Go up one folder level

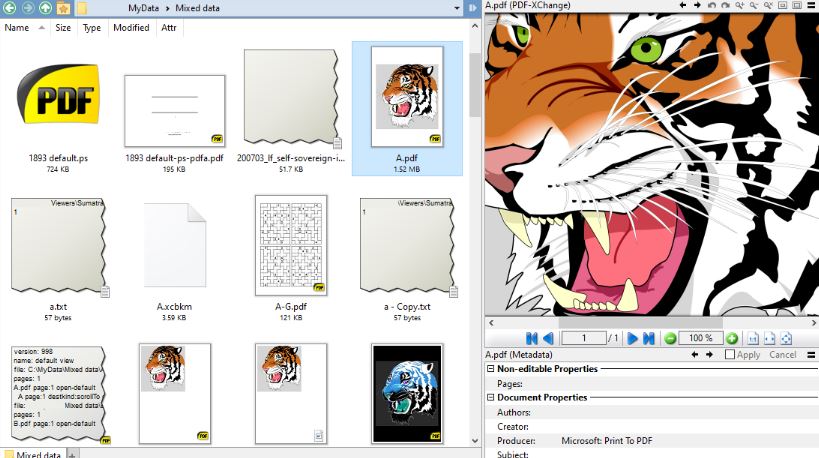tap(45, 7)
